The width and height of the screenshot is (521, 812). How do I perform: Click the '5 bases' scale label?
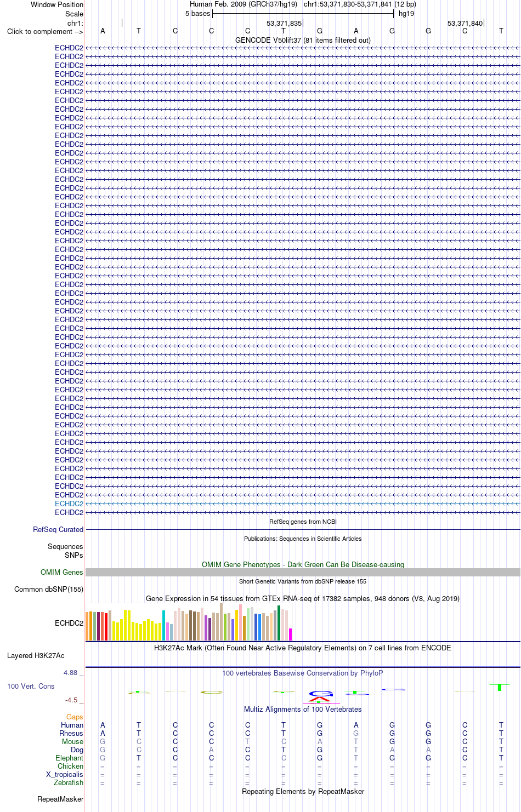pyautogui.click(x=197, y=13)
